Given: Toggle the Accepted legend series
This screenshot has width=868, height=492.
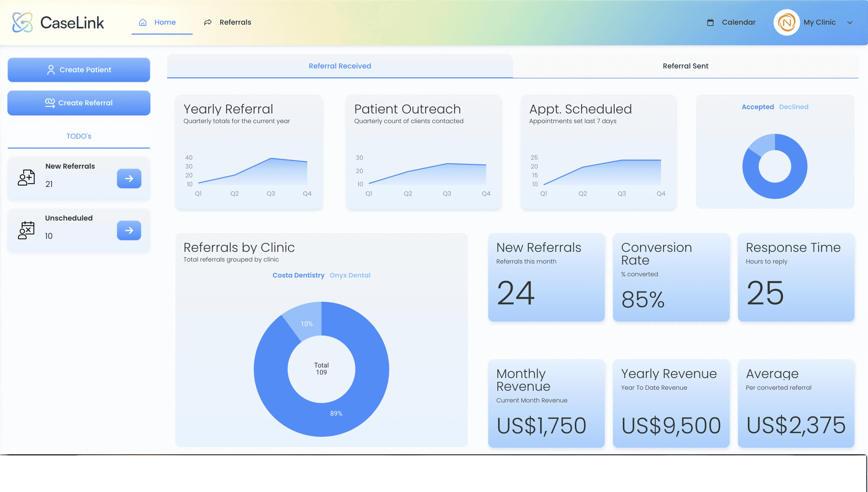Looking at the screenshot, I should point(758,107).
